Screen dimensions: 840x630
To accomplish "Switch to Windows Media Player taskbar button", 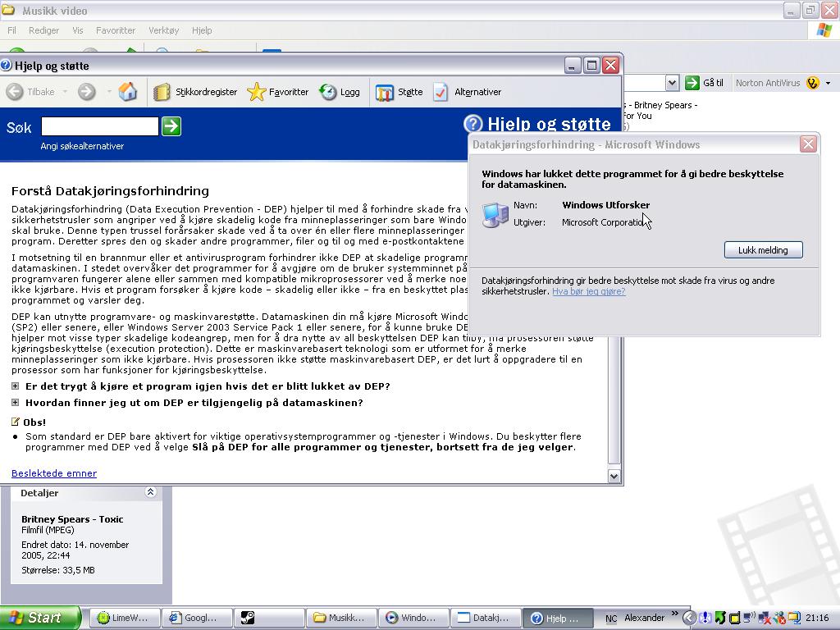I will pos(414,618).
